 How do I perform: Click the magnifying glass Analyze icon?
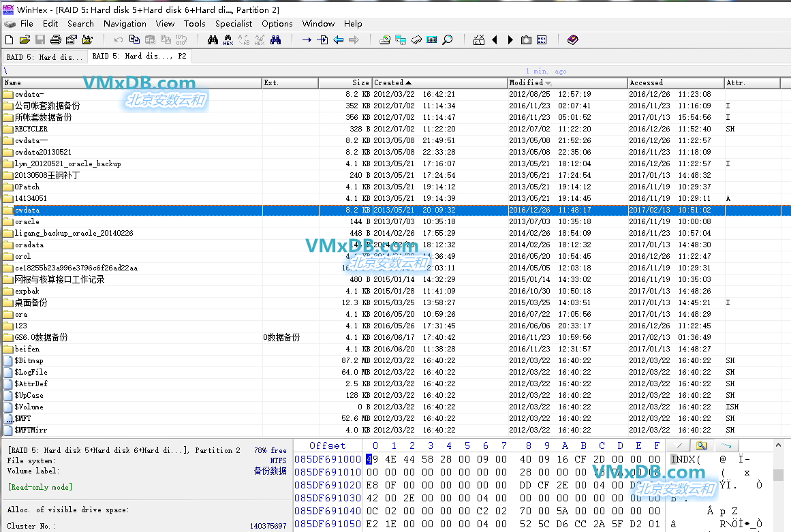(x=448, y=40)
